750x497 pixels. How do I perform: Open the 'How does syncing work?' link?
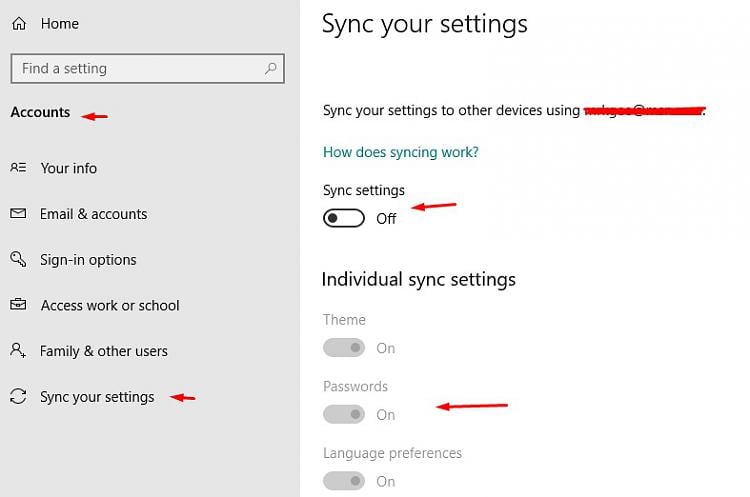click(x=400, y=152)
